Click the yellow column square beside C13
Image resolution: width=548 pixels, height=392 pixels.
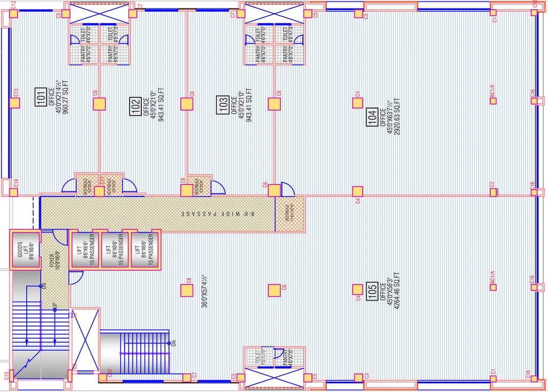click(x=14, y=103)
